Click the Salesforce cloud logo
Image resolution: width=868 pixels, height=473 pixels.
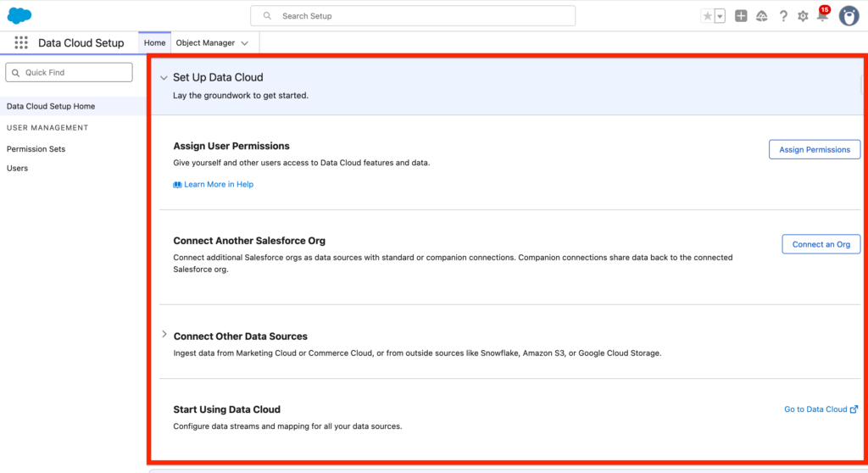[x=19, y=15]
